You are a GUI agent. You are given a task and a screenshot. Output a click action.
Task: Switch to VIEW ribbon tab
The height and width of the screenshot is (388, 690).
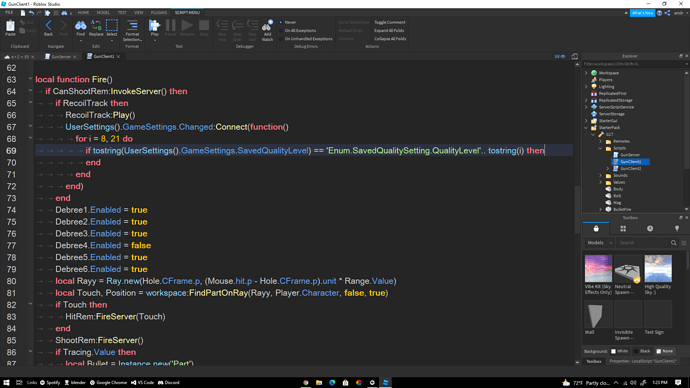tap(139, 13)
